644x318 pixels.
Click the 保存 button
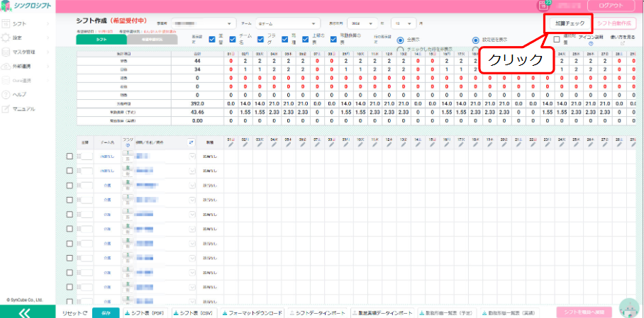[x=106, y=313]
